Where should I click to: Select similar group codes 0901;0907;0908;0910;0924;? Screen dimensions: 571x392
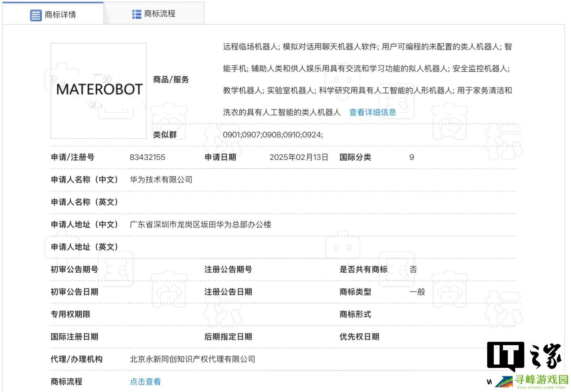[273, 135]
